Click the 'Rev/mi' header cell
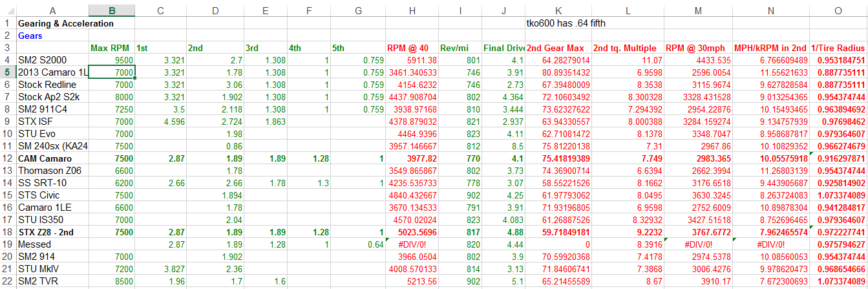This screenshot has height=289, width=868. click(x=460, y=48)
